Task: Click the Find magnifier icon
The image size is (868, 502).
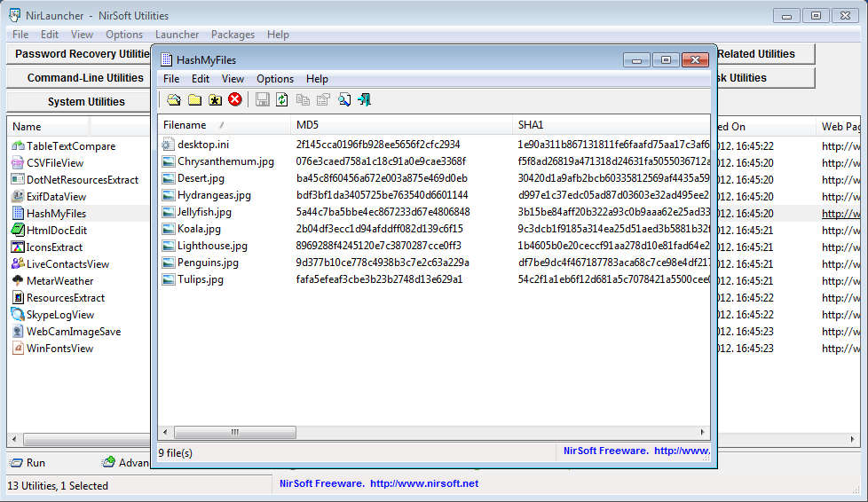Action: click(x=343, y=99)
